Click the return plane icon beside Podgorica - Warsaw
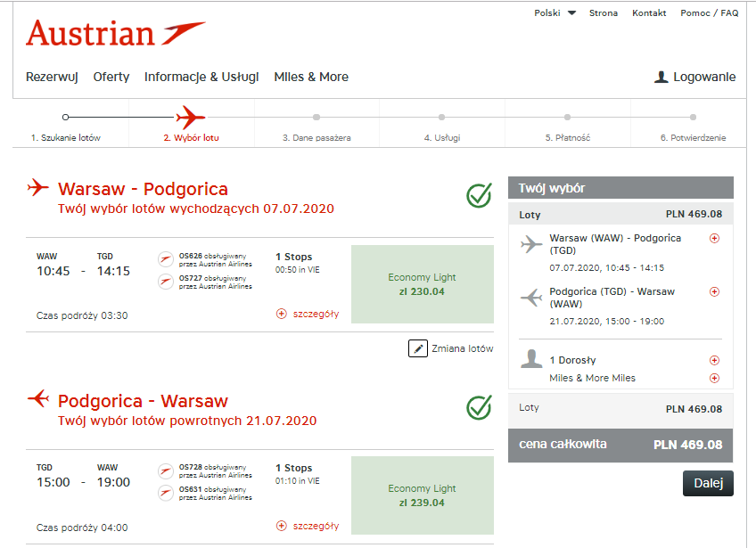This screenshot has height=548, width=756. tap(38, 398)
